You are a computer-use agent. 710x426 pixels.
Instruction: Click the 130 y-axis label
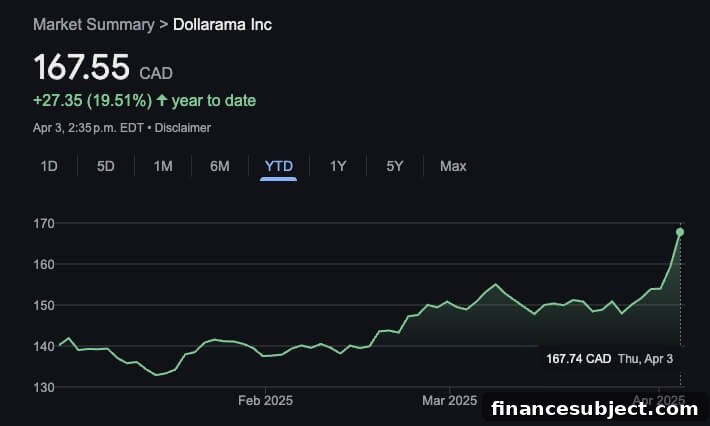[x=44, y=388]
